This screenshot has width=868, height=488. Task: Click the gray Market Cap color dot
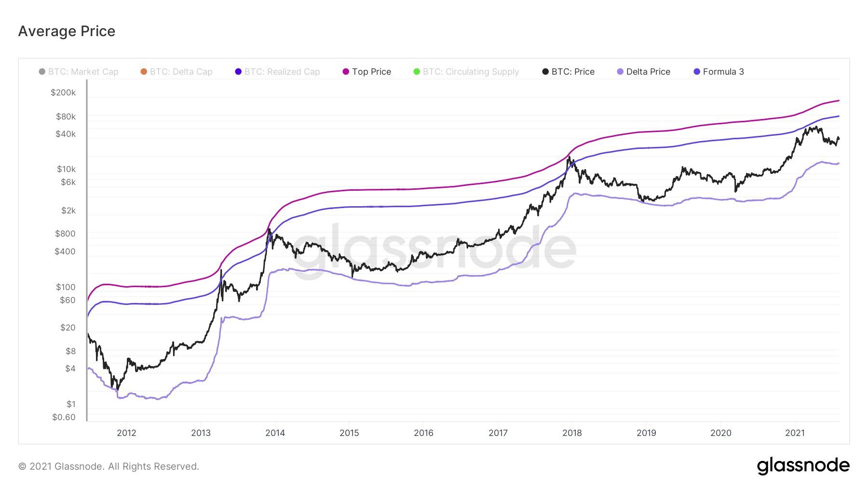[x=42, y=72]
